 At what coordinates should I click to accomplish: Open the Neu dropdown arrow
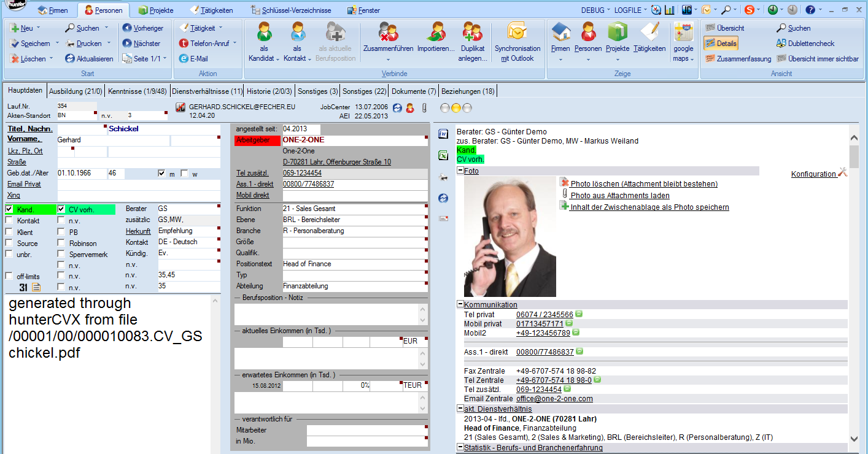(39, 28)
